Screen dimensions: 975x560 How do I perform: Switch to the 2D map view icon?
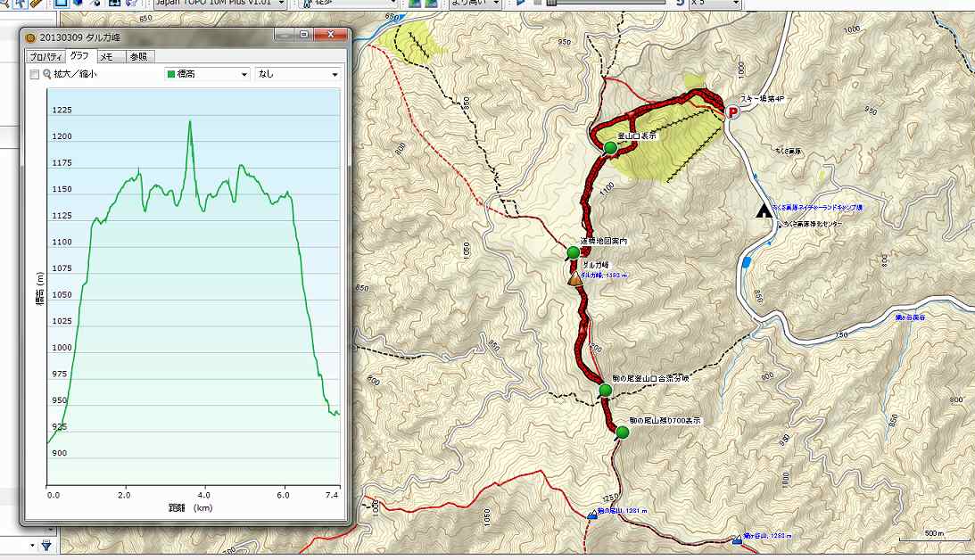(x=61, y=3)
